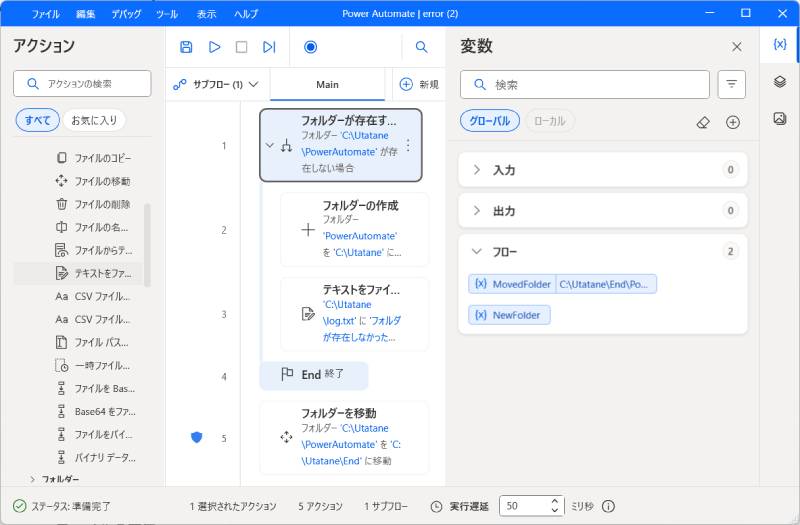Open more options on フォルダーが存在す... action
This screenshot has height=525, width=800.
point(408,145)
